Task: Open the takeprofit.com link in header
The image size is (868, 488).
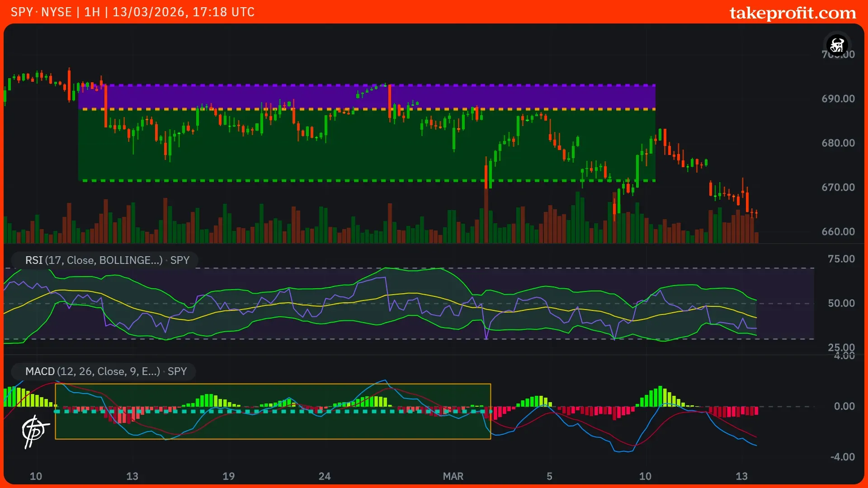Action: pyautogui.click(x=793, y=13)
